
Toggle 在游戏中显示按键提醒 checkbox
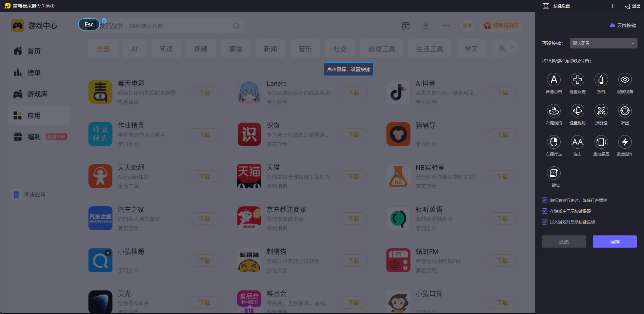click(545, 211)
